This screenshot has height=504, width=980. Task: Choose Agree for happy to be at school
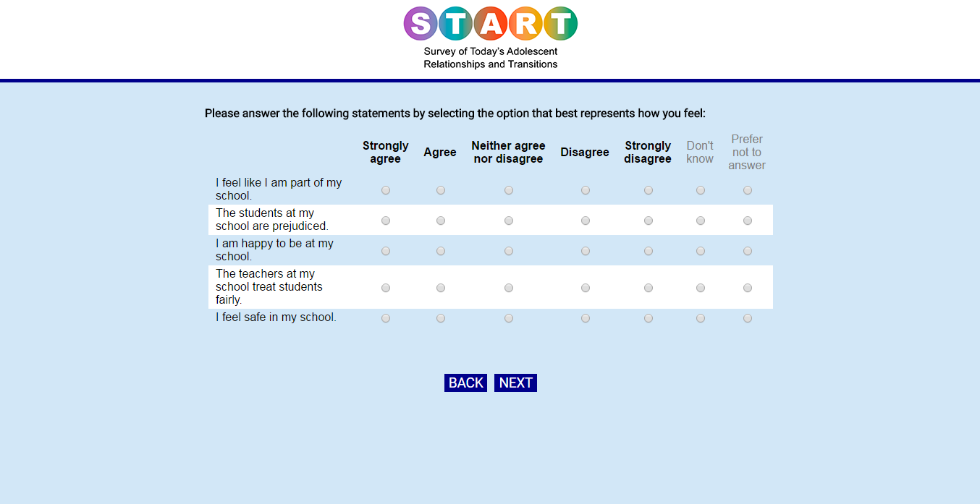441,251
